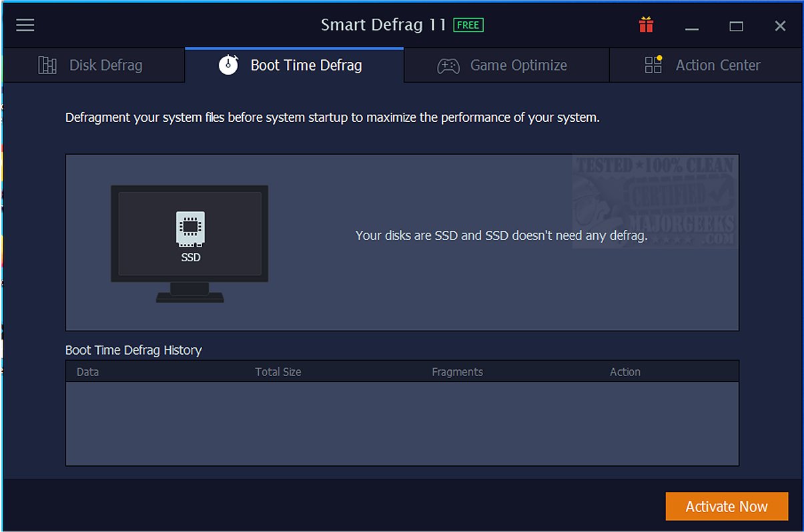The height and width of the screenshot is (532, 804).
Task: Click the green FREE edition badge
Action: tap(468, 25)
